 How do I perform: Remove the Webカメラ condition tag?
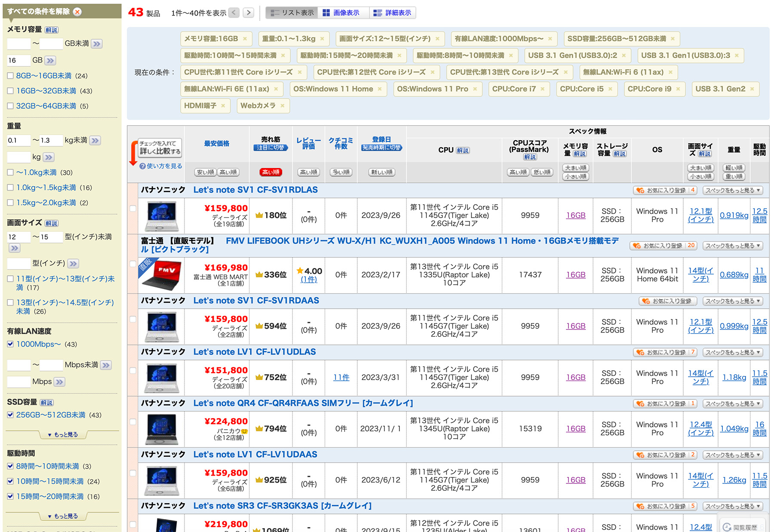point(283,106)
